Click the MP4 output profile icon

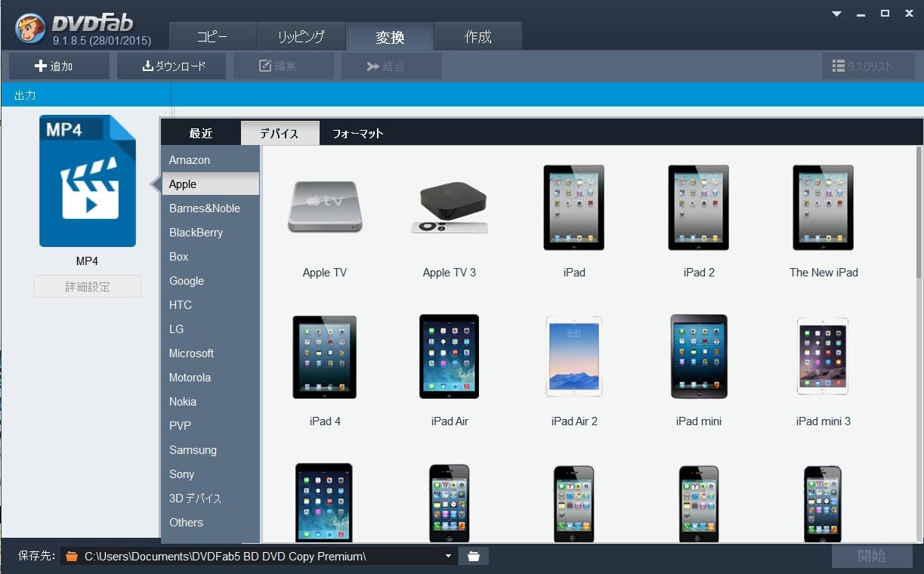87,181
